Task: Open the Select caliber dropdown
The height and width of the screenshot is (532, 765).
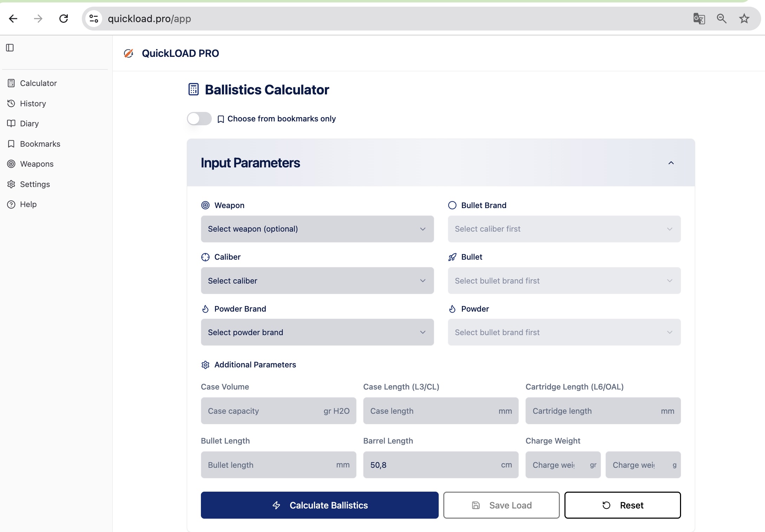Action: coord(317,281)
